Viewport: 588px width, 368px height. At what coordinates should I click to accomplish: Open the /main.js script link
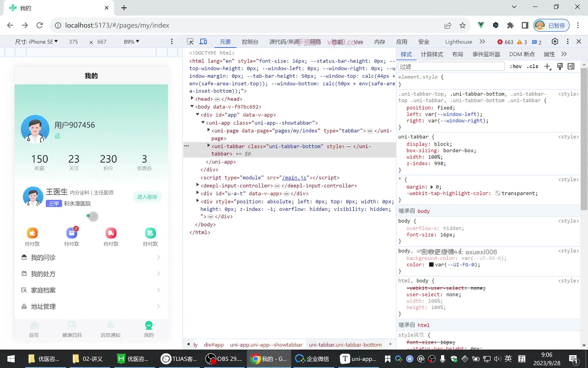pos(294,178)
